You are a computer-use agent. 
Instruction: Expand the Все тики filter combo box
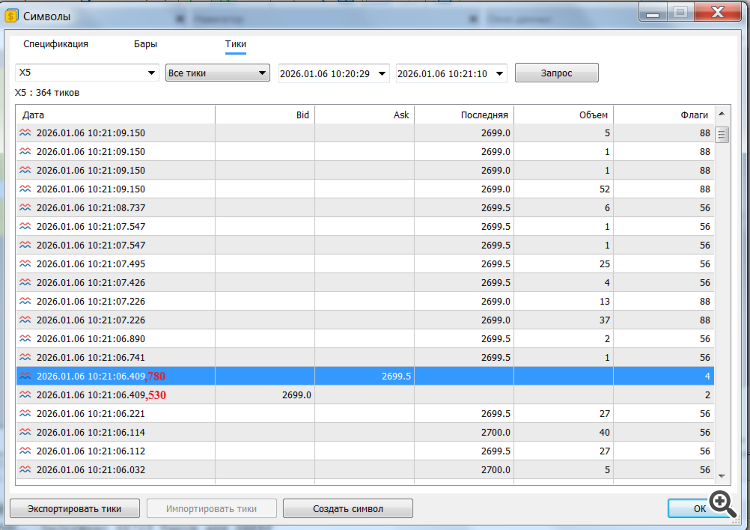click(217, 73)
